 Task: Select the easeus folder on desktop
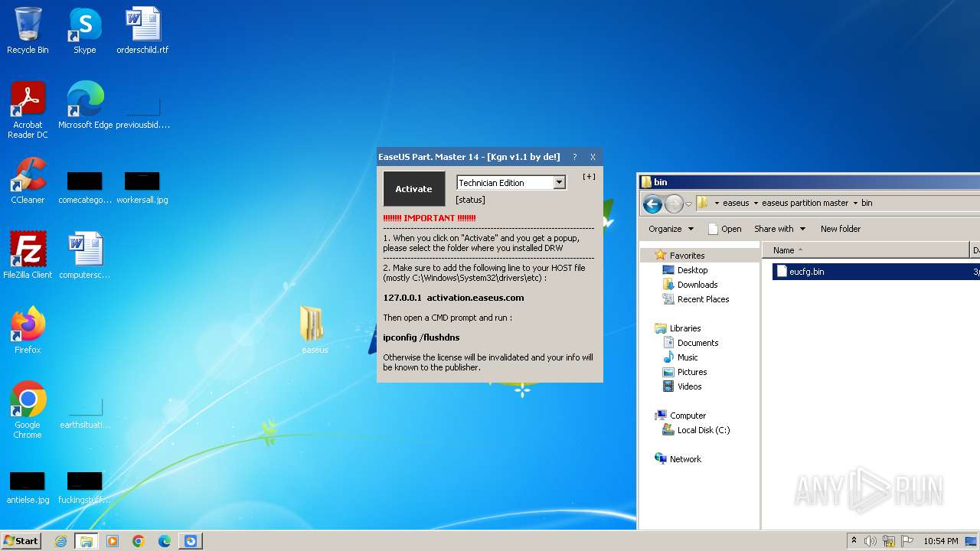point(315,331)
